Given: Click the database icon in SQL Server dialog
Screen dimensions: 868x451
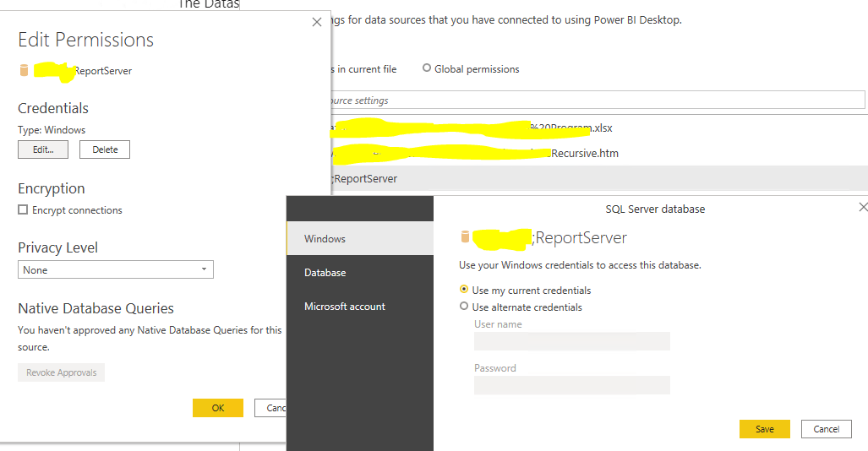Looking at the screenshot, I should click(x=465, y=236).
